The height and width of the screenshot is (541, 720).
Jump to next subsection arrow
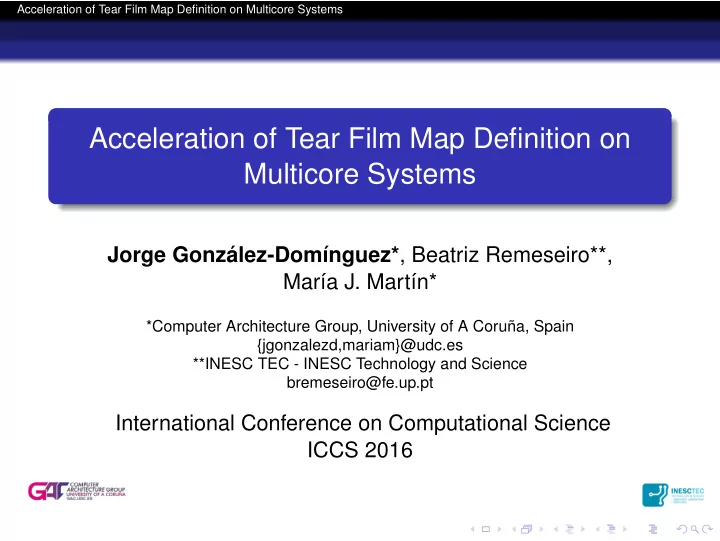click(583, 529)
